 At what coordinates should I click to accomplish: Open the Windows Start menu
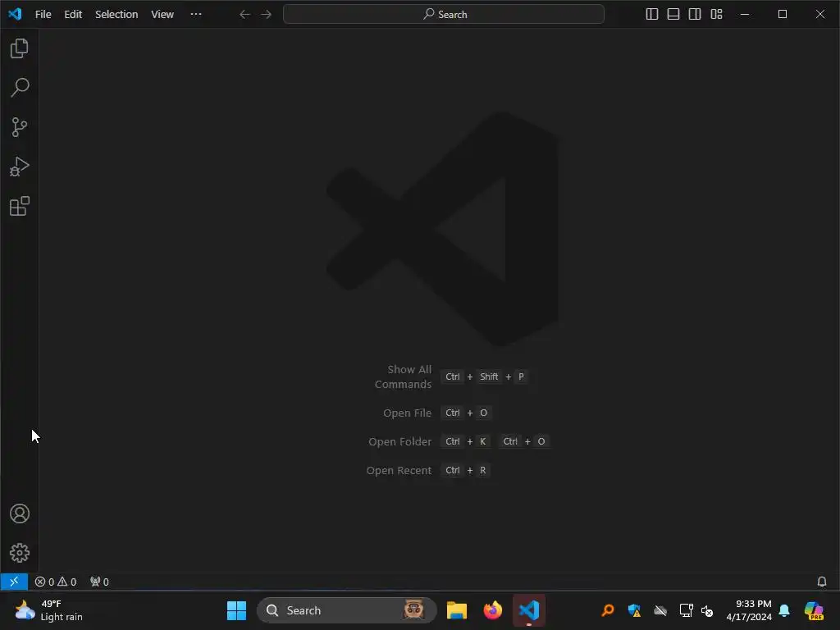[x=236, y=610]
